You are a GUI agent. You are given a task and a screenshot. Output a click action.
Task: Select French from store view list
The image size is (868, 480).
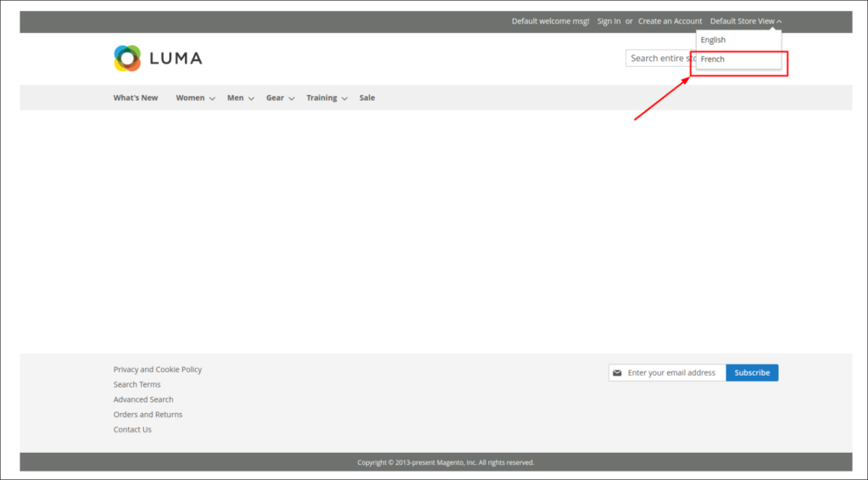click(713, 59)
